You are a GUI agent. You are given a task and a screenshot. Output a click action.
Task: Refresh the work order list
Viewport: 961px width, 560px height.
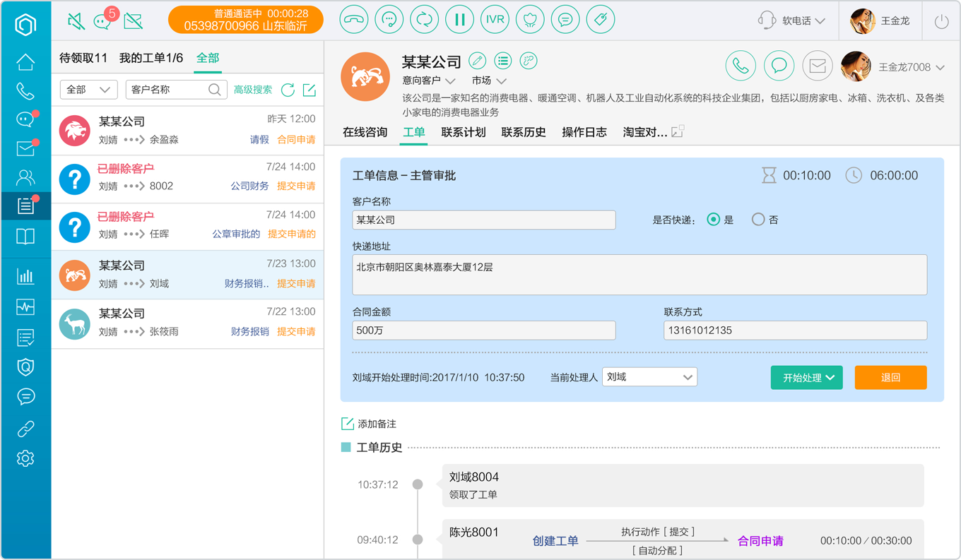pos(288,90)
